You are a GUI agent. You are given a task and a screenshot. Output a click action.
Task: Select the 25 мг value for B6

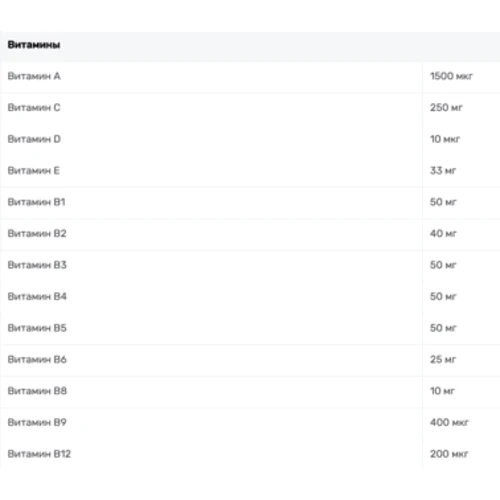coord(443,359)
